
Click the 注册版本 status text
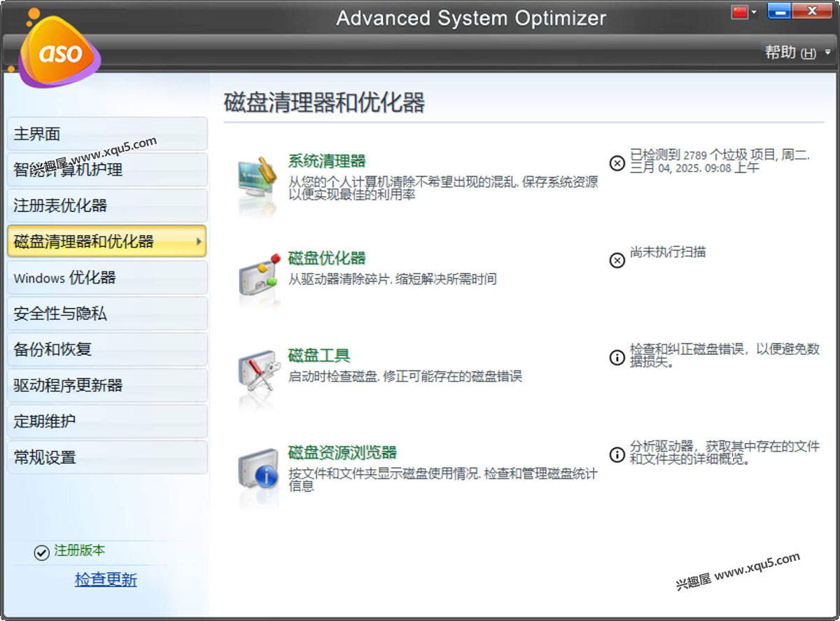tap(80, 551)
